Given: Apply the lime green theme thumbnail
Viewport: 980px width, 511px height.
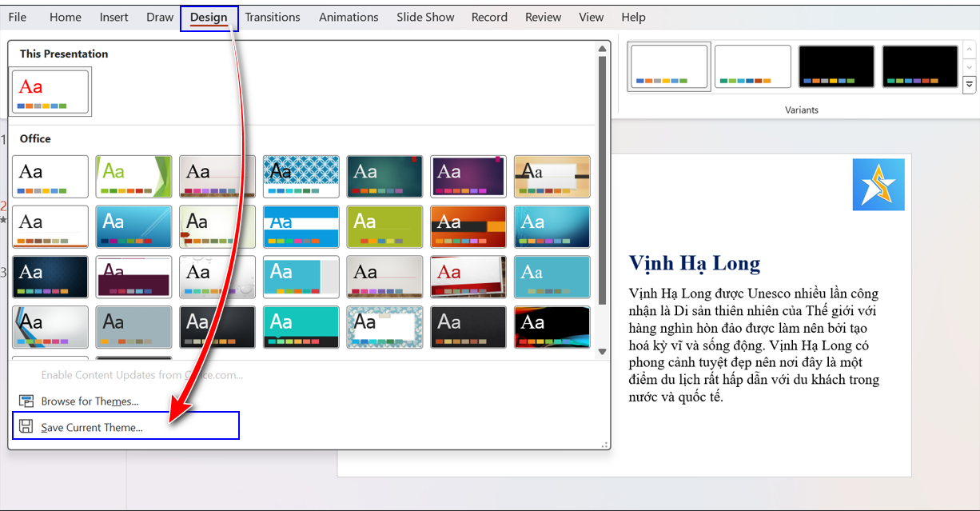Looking at the screenshot, I should [384, 226].
